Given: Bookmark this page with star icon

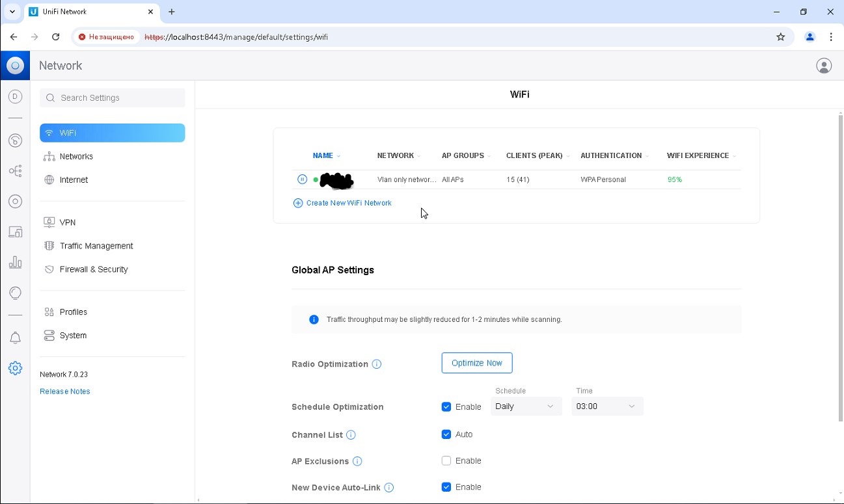Looking at the screenshot, I should point(781,37).
